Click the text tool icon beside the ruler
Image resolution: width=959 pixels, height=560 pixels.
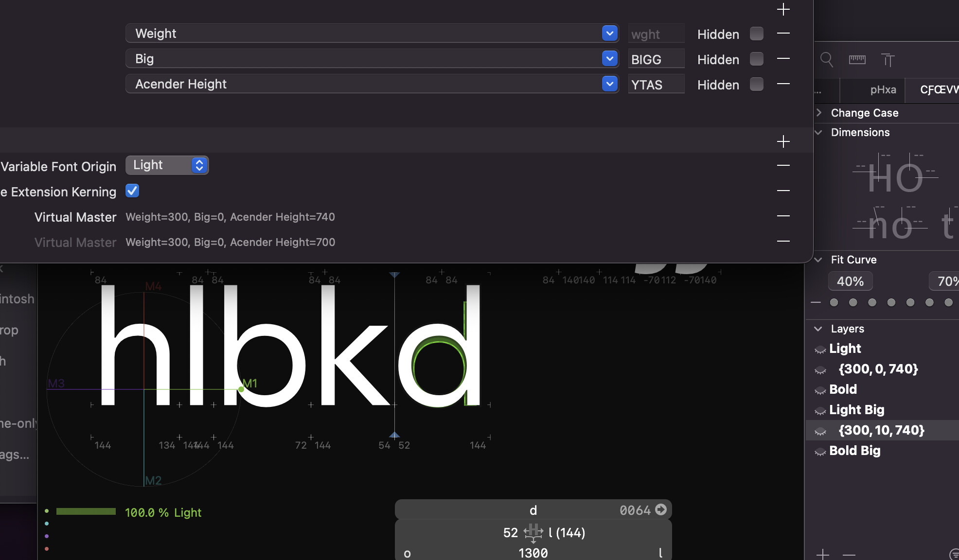tap(888, 60)
